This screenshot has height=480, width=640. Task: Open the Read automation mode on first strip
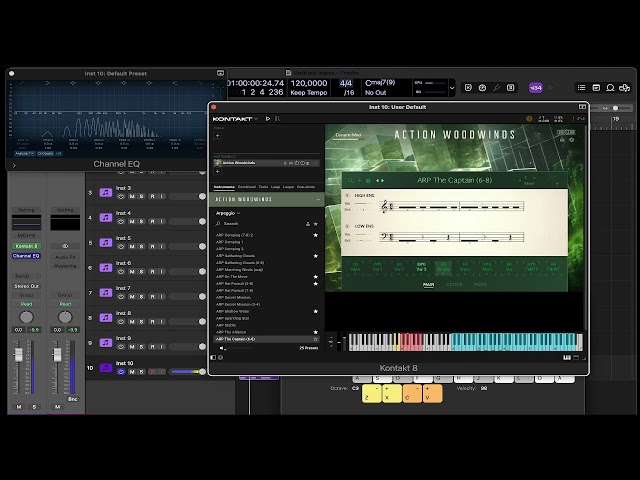pos(26,304)
